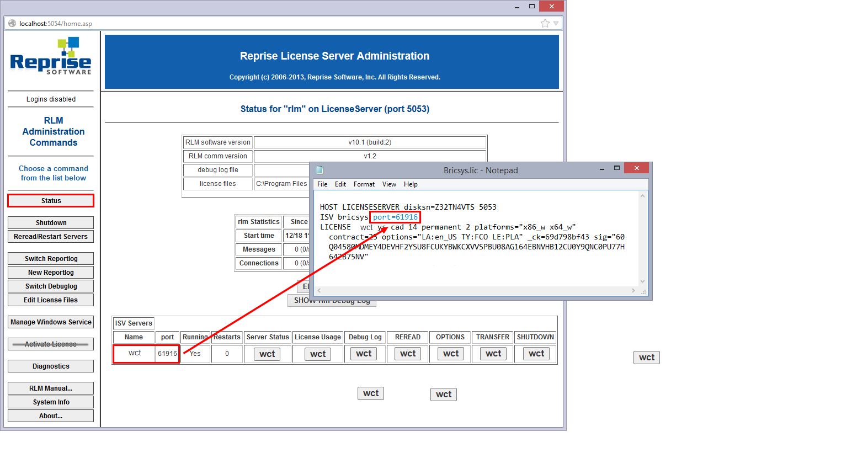Click the Switch Reportlog button
The width and height of the screenshot is (868, 469).
[51, 259]
